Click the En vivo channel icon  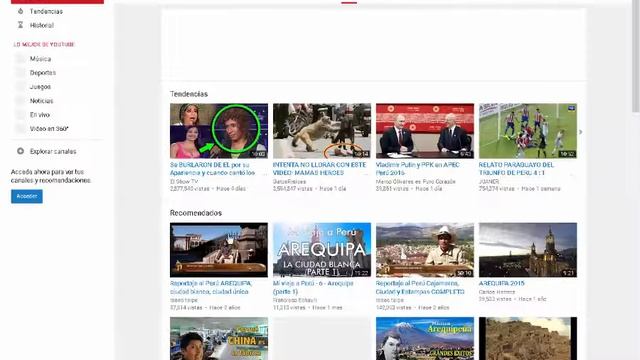pos(20,115)
